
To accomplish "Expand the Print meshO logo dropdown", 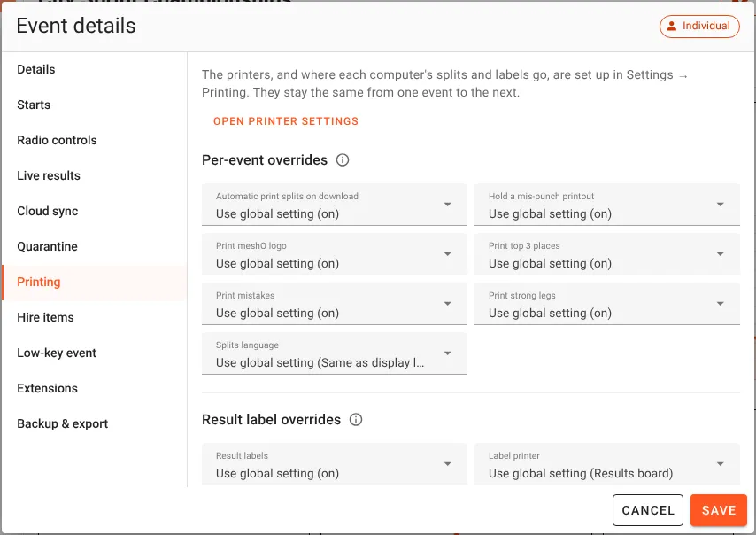I will point(335,254).
